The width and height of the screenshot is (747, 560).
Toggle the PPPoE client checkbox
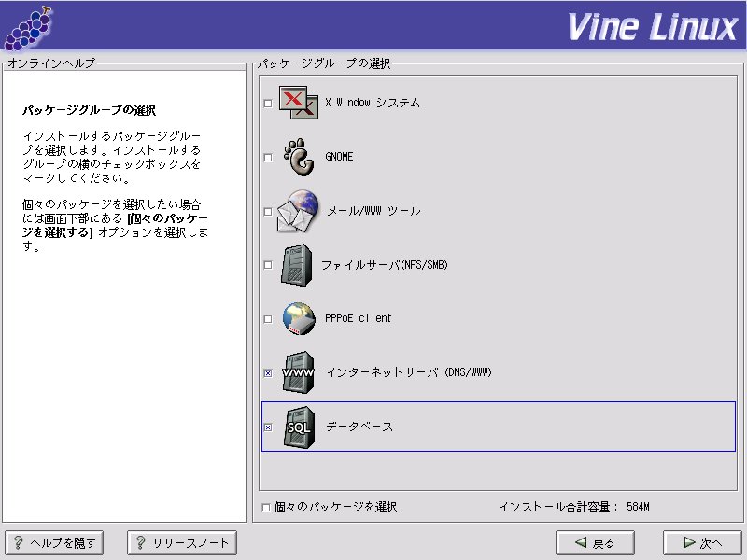tap(268, 319)
